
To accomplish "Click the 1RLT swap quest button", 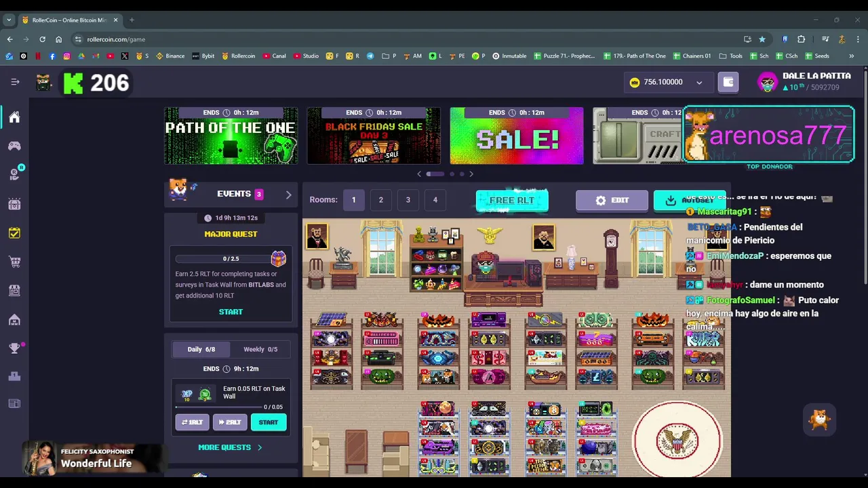I will point(192,422).
